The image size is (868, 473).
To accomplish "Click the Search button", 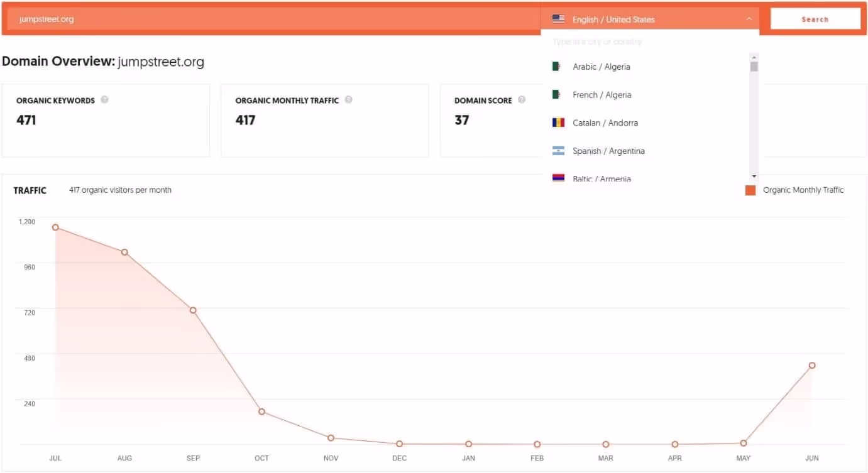I will [x=815, y=19].
